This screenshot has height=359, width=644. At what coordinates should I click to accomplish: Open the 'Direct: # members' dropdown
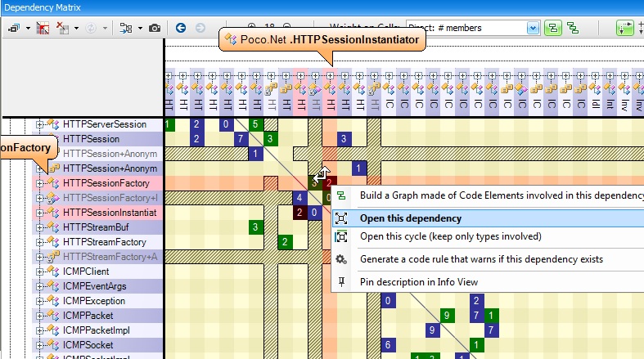pos(534,28)
